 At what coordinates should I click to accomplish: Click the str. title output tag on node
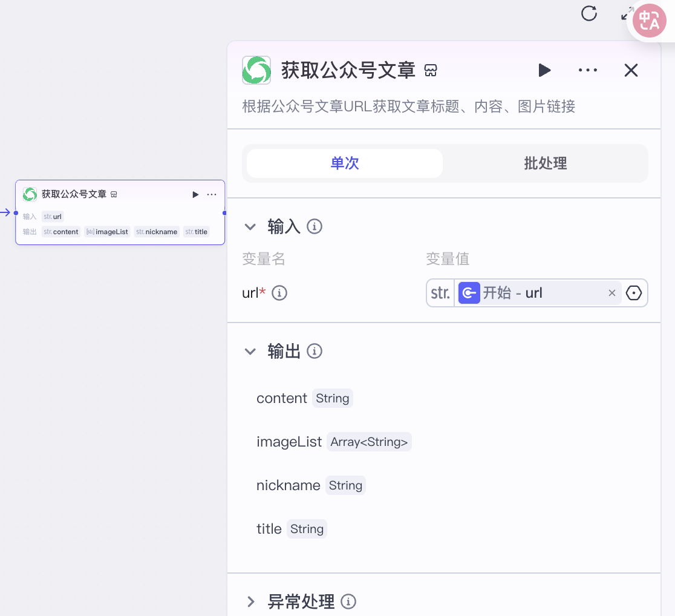197,232
